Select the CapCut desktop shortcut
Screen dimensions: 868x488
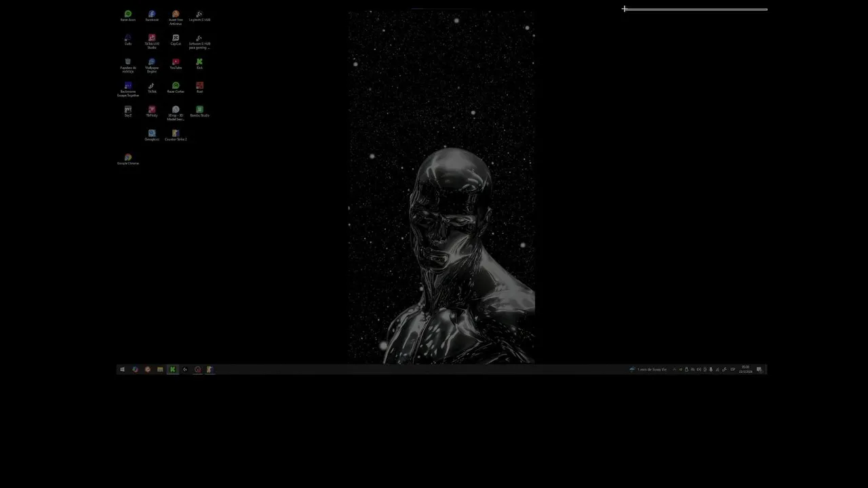point(176,40)
